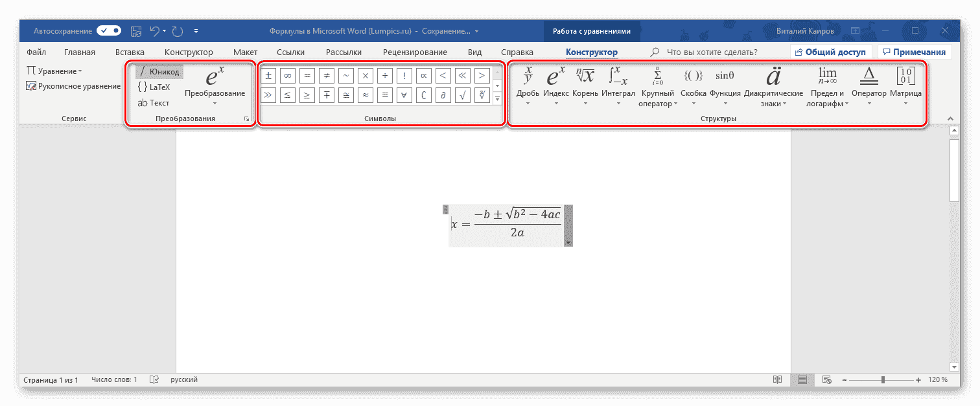Viewport: 980px width, 406px height.
Task: Insert the almost-equal double-tilde symbol
Action: (366, 96)
